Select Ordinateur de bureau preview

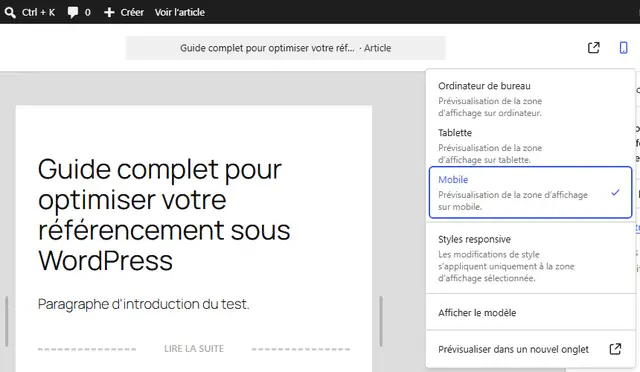[530, 99]
